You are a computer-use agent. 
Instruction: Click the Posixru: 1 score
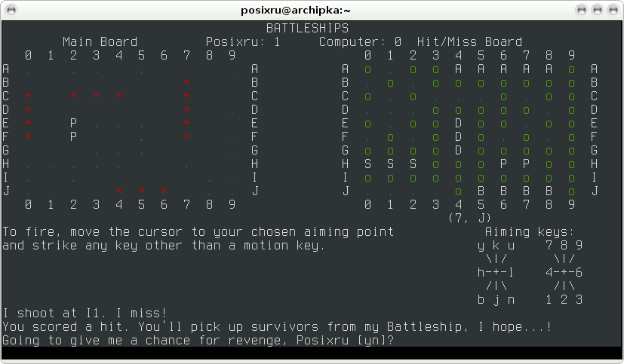pyautogui.click(x=243, y=41)
